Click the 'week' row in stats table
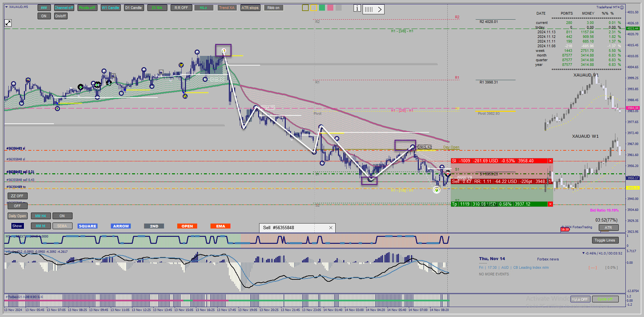The height and width of the screenshot is (317, 644). click(578, 51)
